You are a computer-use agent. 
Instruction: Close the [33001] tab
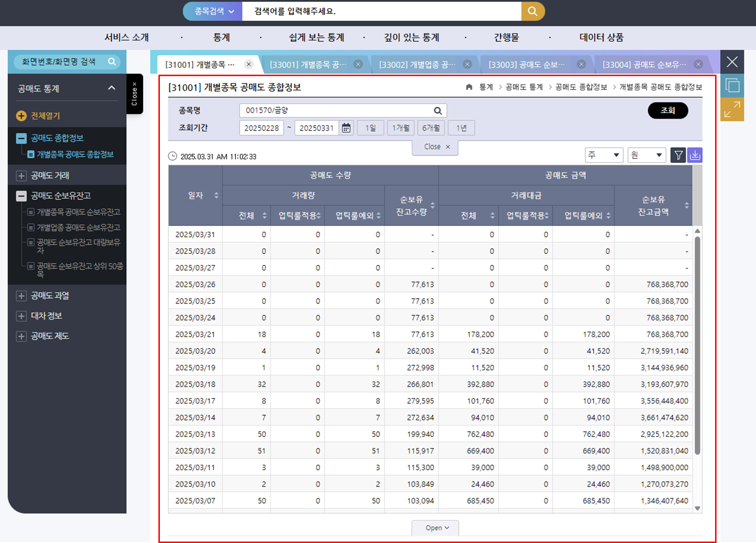(x=358, y=64)
